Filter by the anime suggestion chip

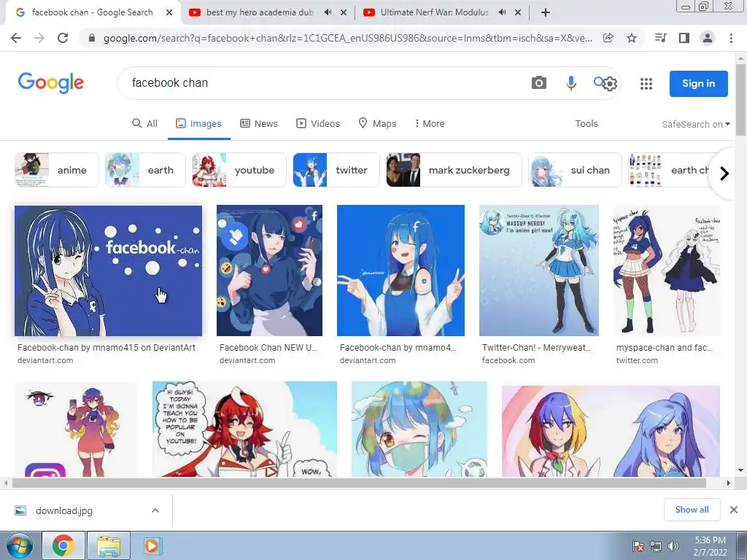[x=56, y=170]
